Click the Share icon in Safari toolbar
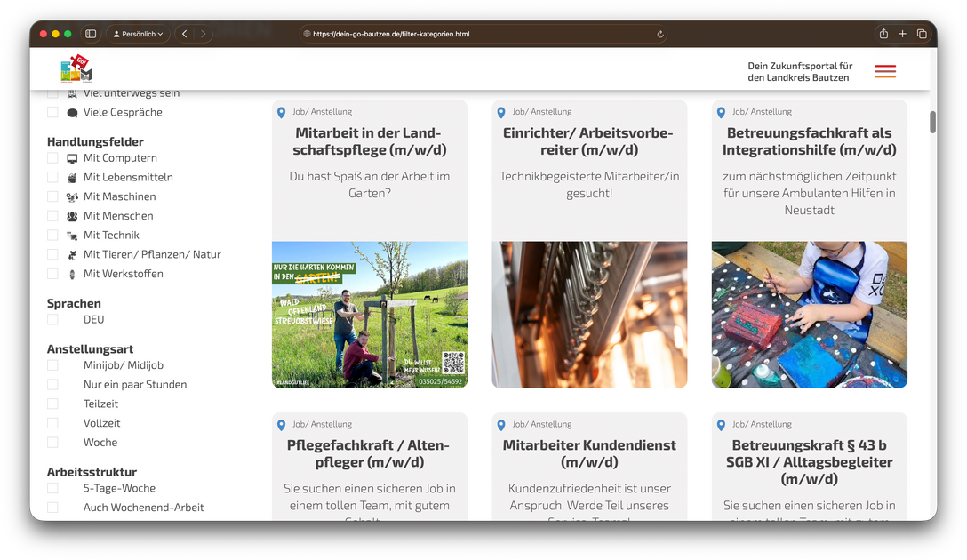The image size is (967, 560). [x=883, y=34]
